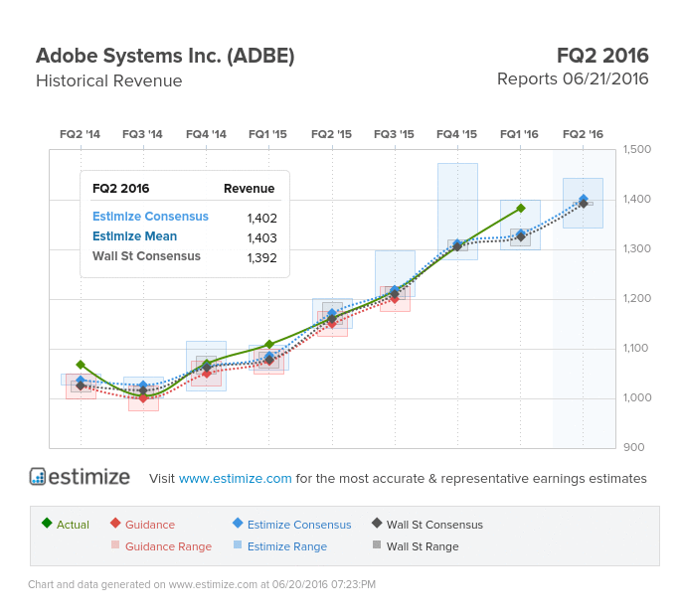Click the gray Wall St Range legend square
Image resolution: width=681 pixels, height=616 pixels.
[377, 544]
